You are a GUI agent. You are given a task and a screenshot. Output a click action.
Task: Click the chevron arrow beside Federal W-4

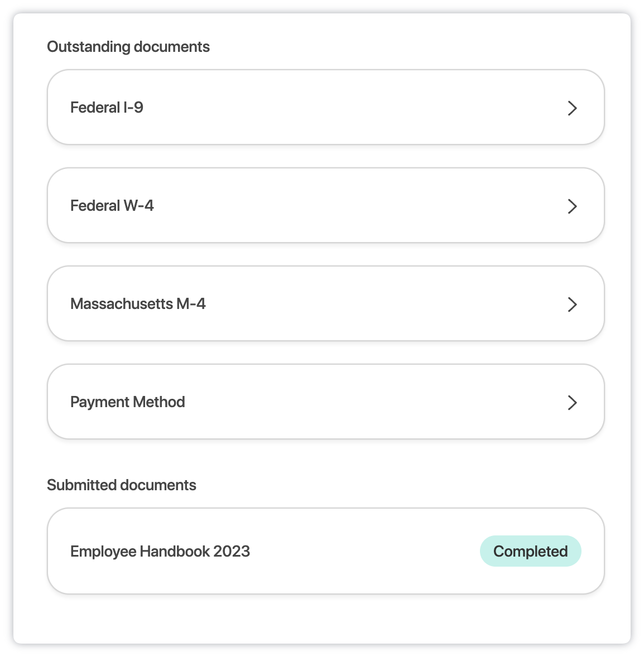573,206
